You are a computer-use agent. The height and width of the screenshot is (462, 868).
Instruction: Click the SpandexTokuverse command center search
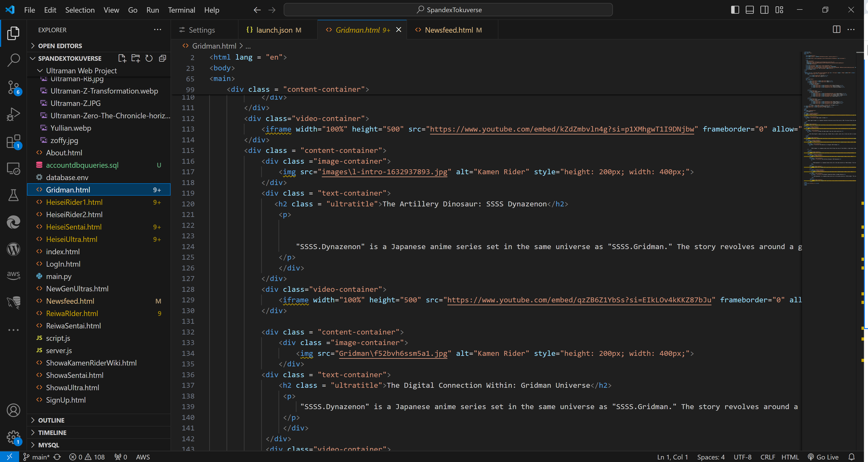coord(448,10)
